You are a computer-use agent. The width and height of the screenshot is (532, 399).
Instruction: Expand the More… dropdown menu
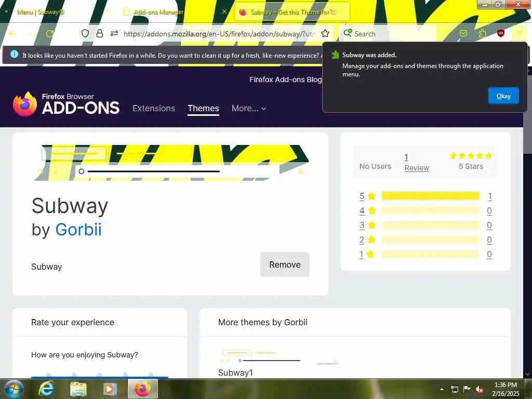pos(249,108)
